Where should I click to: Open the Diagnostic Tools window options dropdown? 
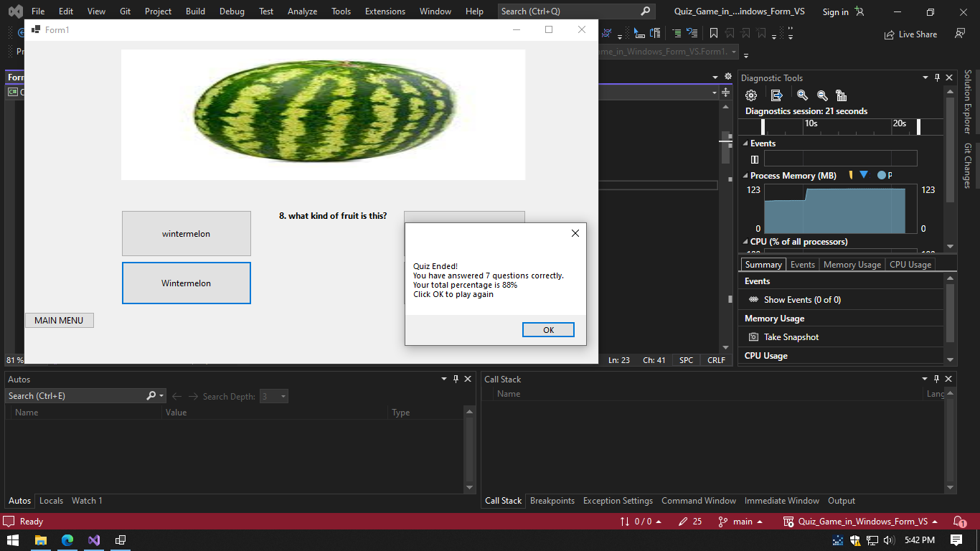925,77
